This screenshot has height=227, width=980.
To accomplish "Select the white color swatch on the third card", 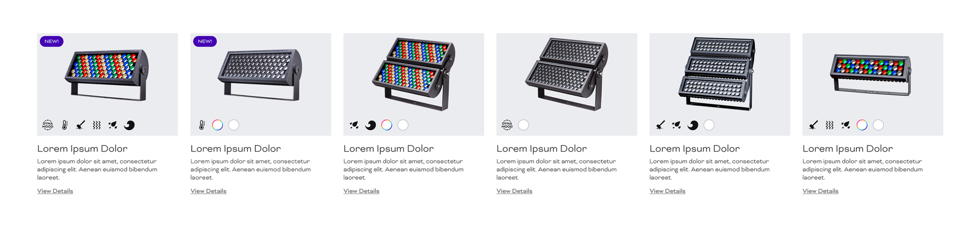I will (403, 125).
